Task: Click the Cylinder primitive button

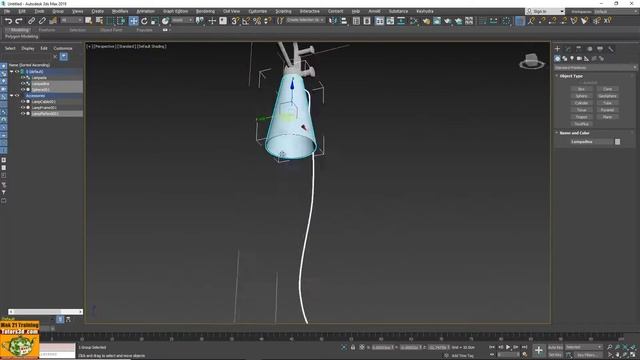Action: [581, 103]
